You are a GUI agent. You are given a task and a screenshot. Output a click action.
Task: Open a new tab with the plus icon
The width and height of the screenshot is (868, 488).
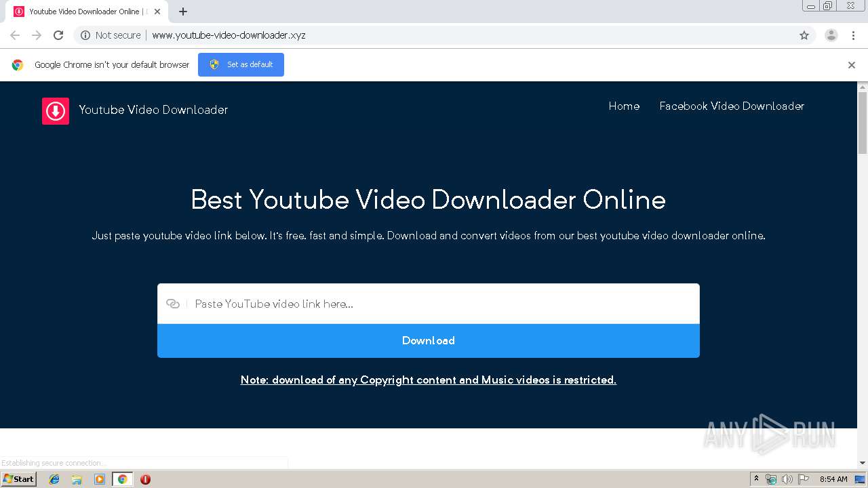[x=183, y=12]
